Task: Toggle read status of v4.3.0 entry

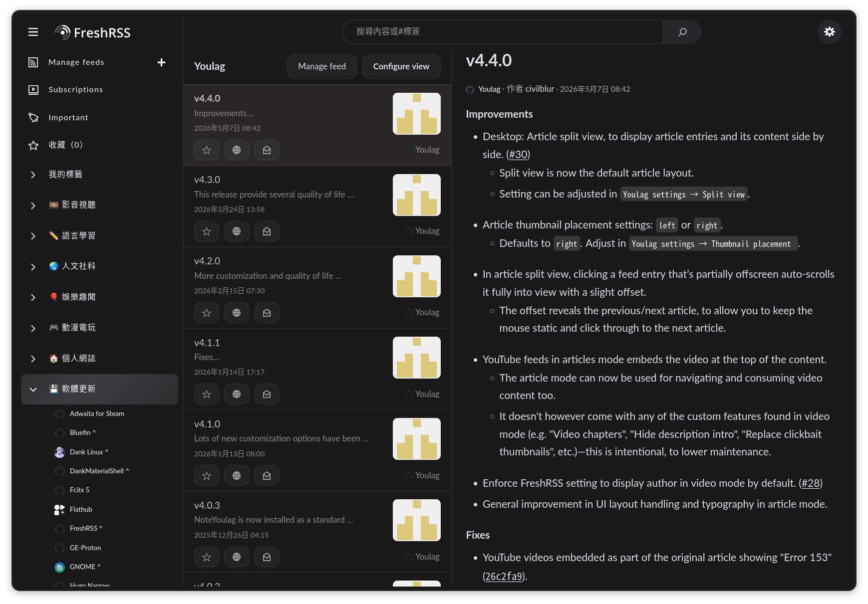Action: pyautogui.click(x=267, y=231)
